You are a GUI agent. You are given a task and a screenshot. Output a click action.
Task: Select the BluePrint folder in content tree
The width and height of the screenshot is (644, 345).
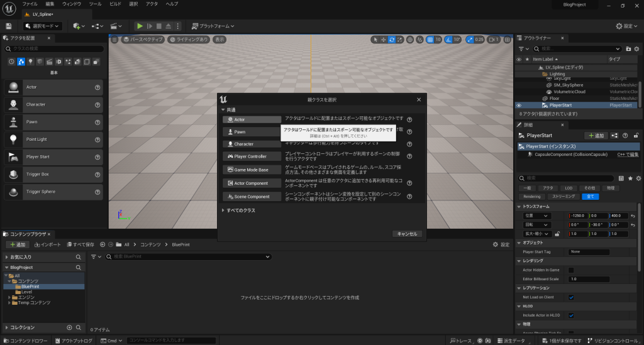pos(30,286)
